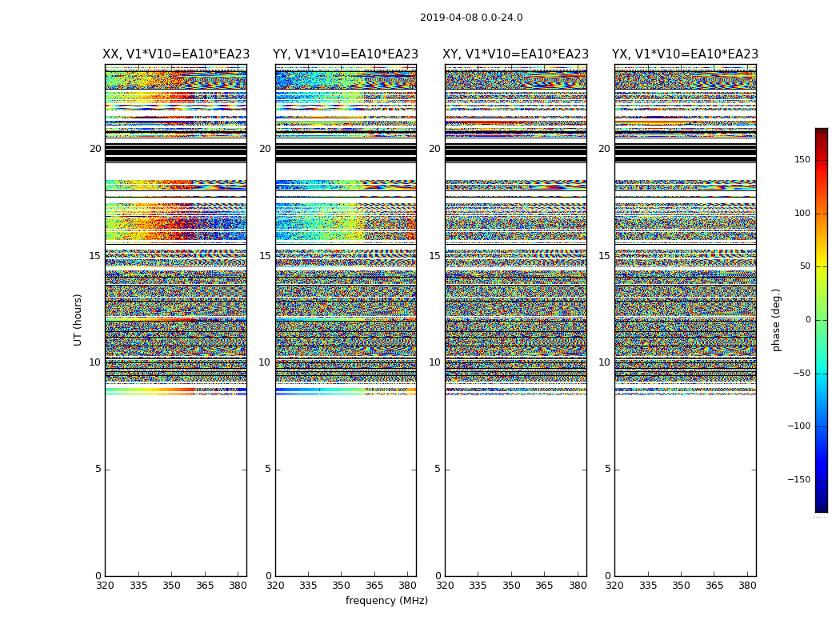Click the "phase (deg.)" colorbar label
Screen dimensions: 840x640
(x=776, y=320)
